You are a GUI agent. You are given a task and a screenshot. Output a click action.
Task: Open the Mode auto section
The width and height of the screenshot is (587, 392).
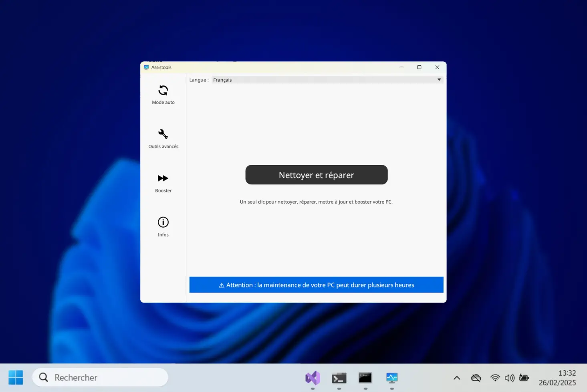click(163, 95)
